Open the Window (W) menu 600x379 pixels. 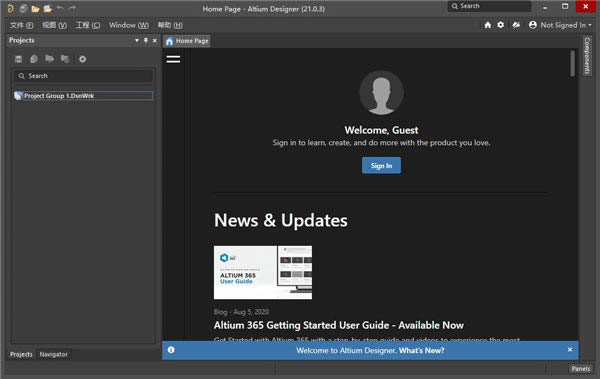click(x=129, y=25)
